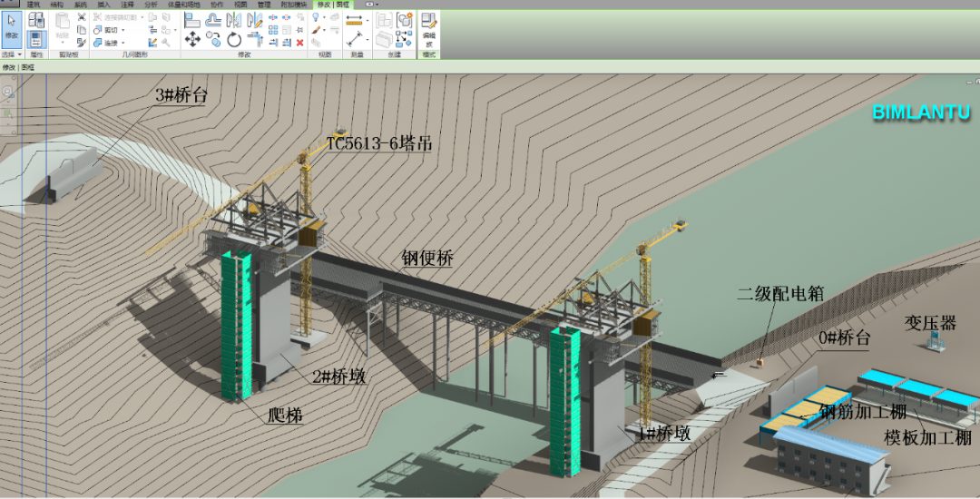Toggle the Pin element tool
This screenshot has width=980, height=499.
point(300,29)
